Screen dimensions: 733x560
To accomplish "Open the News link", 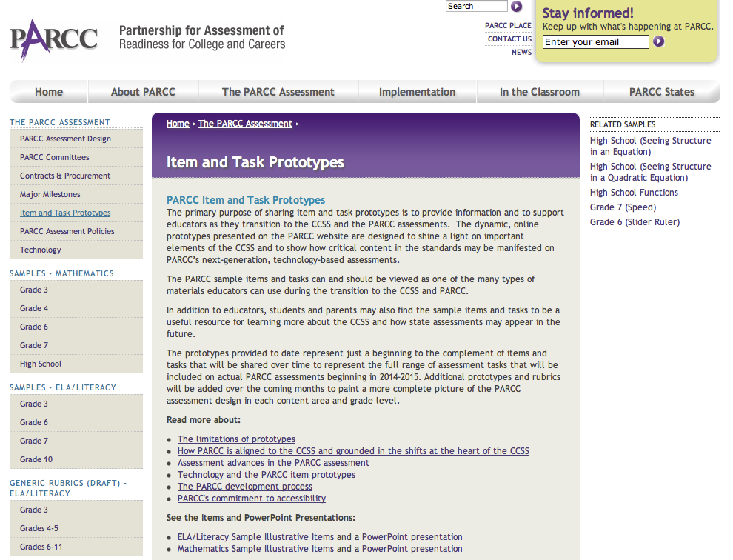I will [x=521, y=52].
